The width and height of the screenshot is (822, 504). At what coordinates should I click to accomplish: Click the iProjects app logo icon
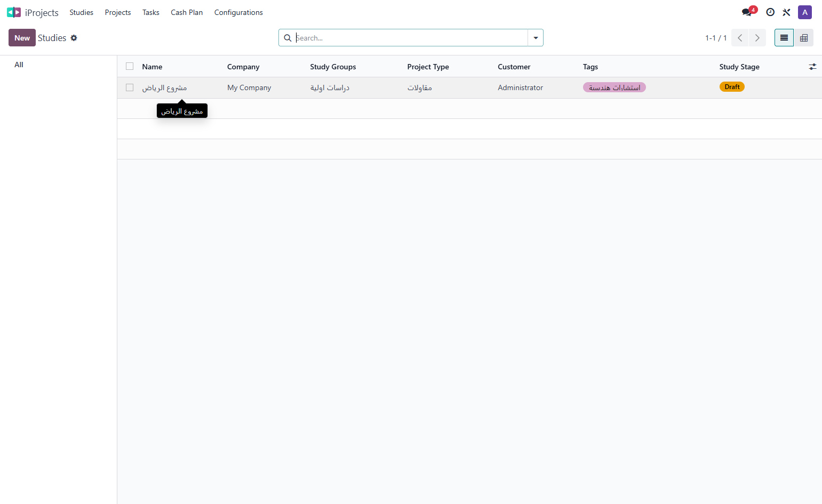[x=14, y=12]
